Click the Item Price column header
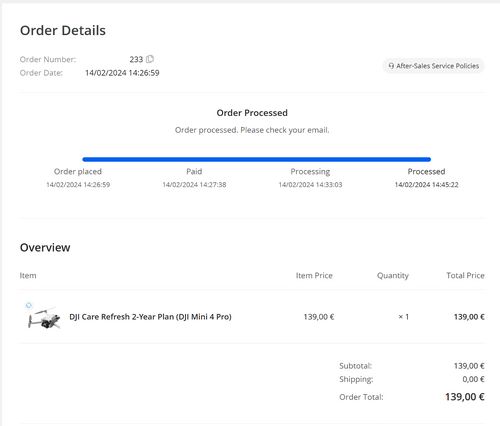 click(314, 275)
